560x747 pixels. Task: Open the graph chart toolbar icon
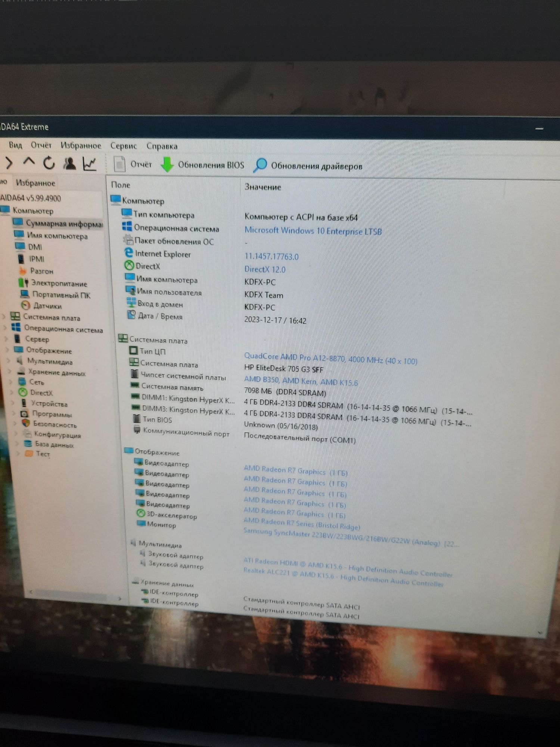tap(90, 164)
